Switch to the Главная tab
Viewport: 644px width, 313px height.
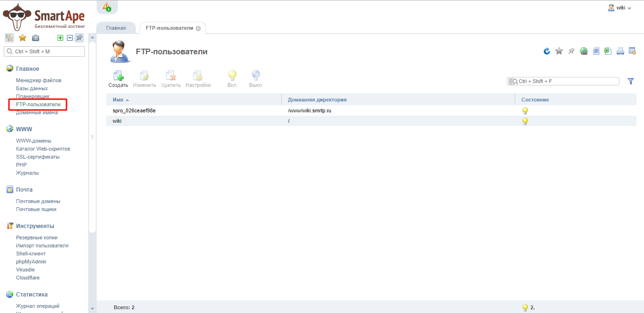(116, 28)
